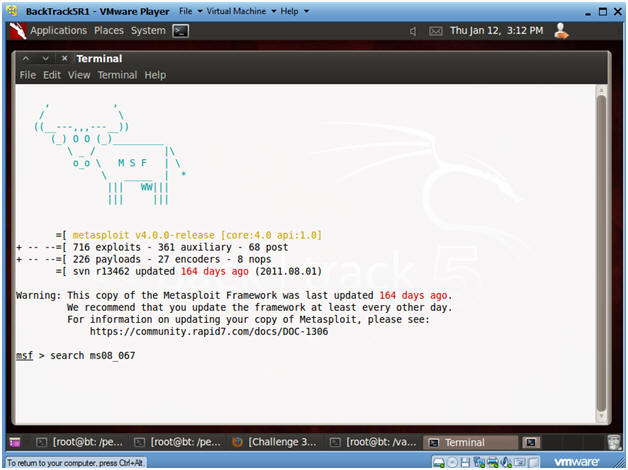Screen dimensions: 628x470
Task: Click the VMware printer status icon
Action: tap(492, 462)
